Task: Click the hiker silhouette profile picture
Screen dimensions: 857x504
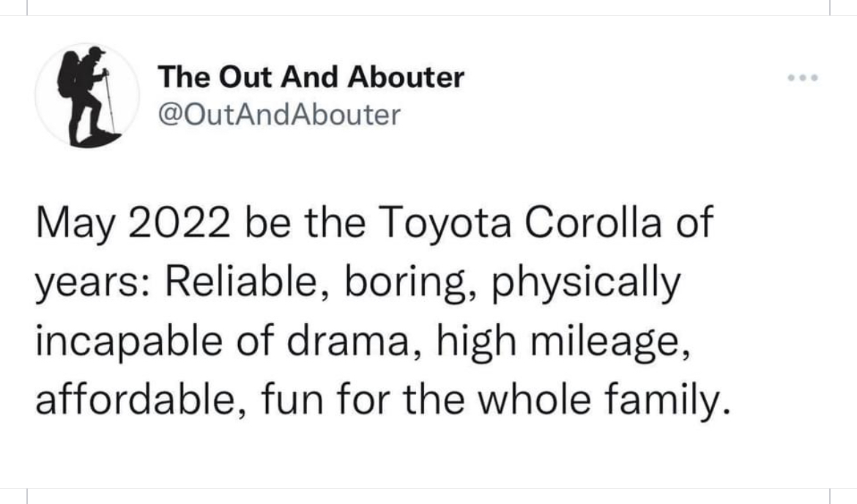Action: tap(87, 96)
